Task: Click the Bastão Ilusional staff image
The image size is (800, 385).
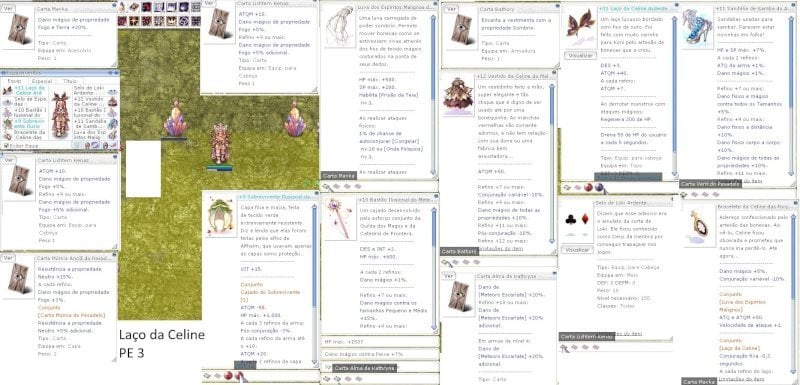Action: tap(340, 219)
